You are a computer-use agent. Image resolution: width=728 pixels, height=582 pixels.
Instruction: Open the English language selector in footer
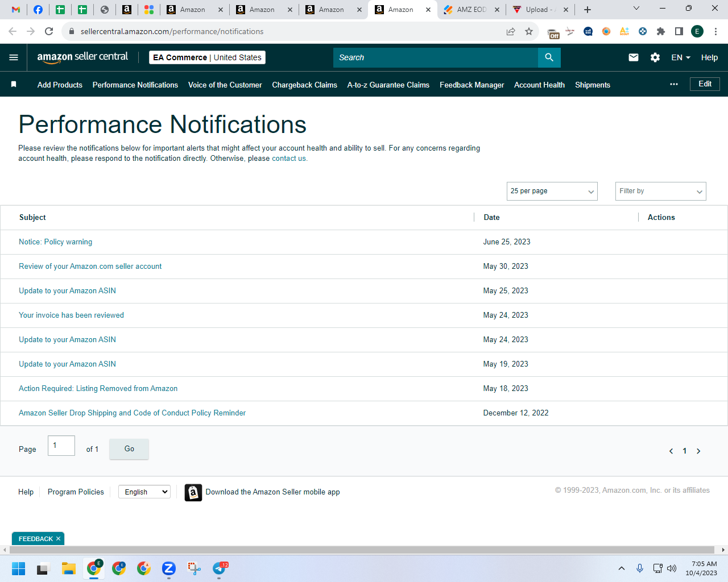[144, 492]
